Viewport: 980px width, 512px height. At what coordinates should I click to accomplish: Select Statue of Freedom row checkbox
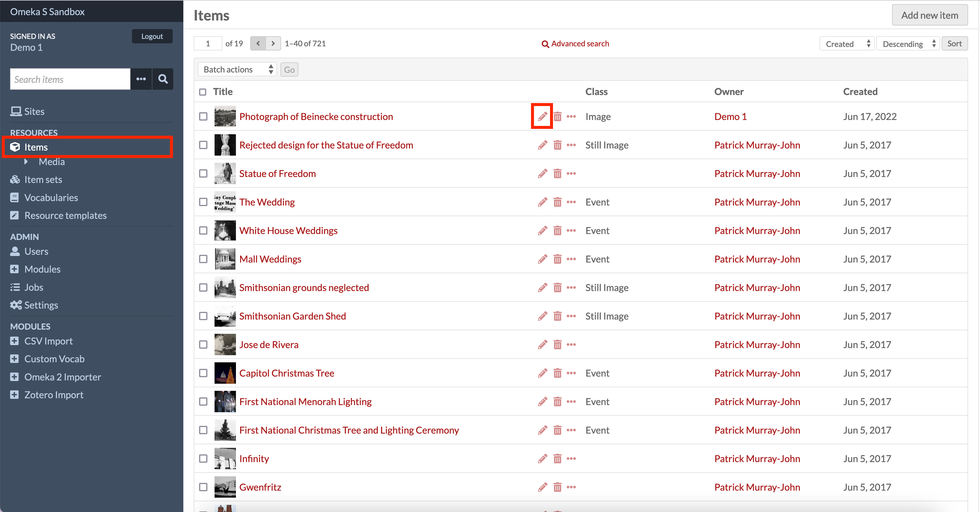coord(203,173)
